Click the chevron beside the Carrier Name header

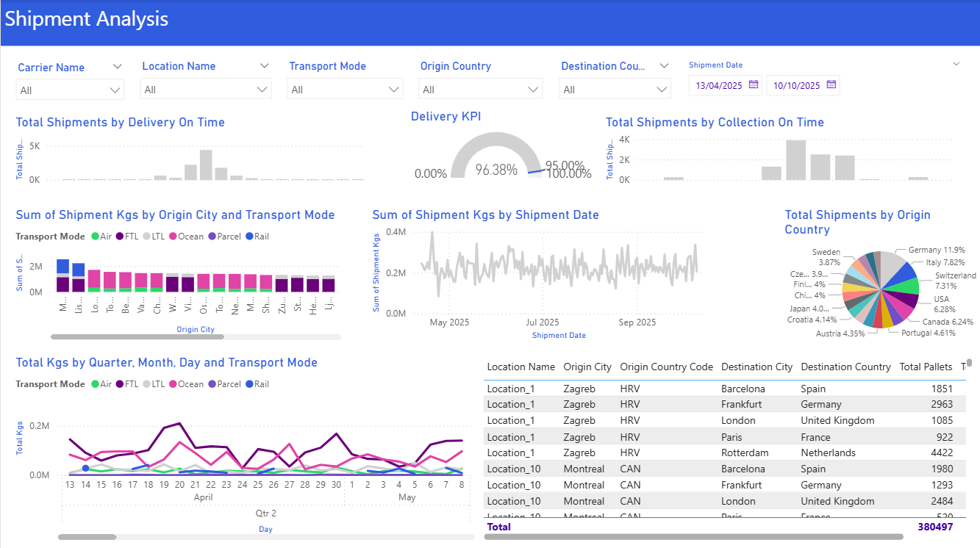tap(118, 66)
